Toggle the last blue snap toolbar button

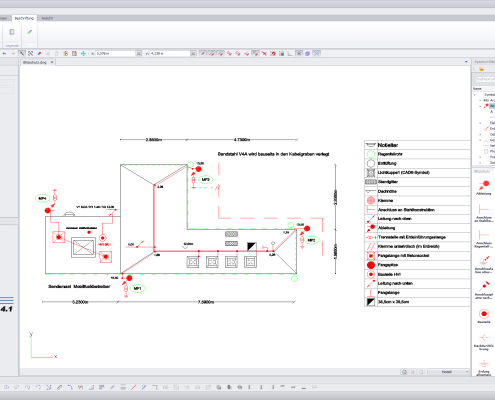pos(317,53)
